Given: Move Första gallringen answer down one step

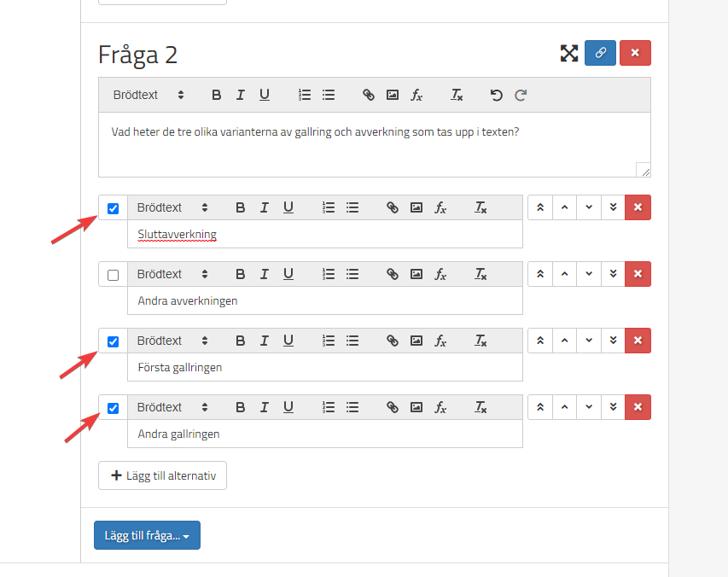Looking at the screenshot, I should point(589,341).
